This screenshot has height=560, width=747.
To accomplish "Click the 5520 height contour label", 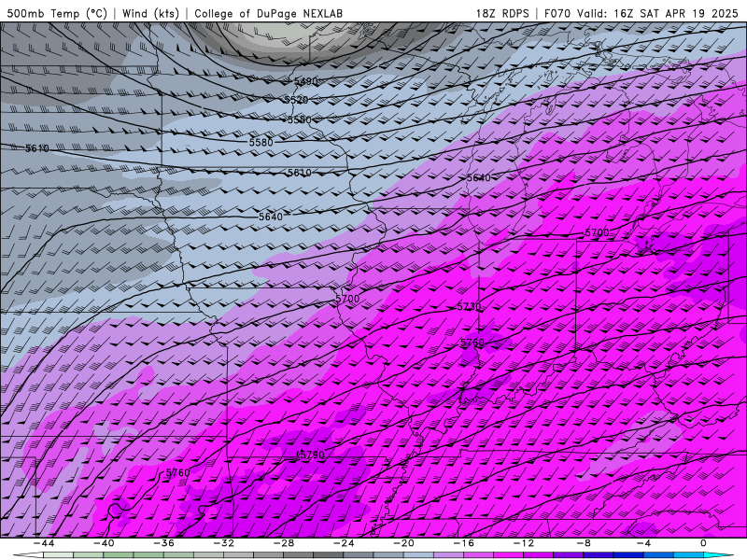I will coord(296,100).
